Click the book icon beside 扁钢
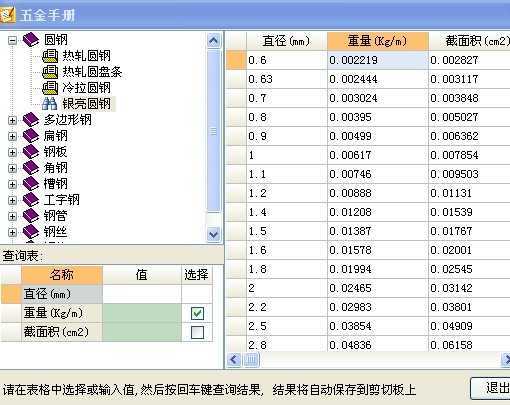The width and height of the screenshot is (510, 405). click(x=31, y=136)
